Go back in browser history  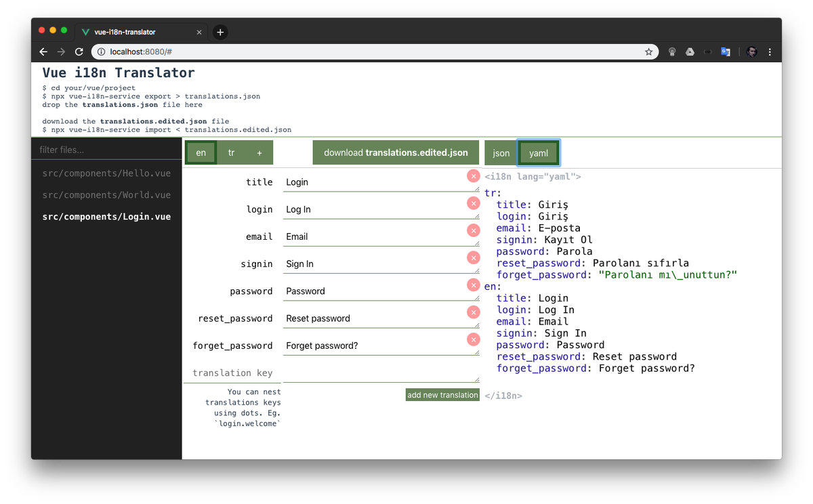(43, 51)
